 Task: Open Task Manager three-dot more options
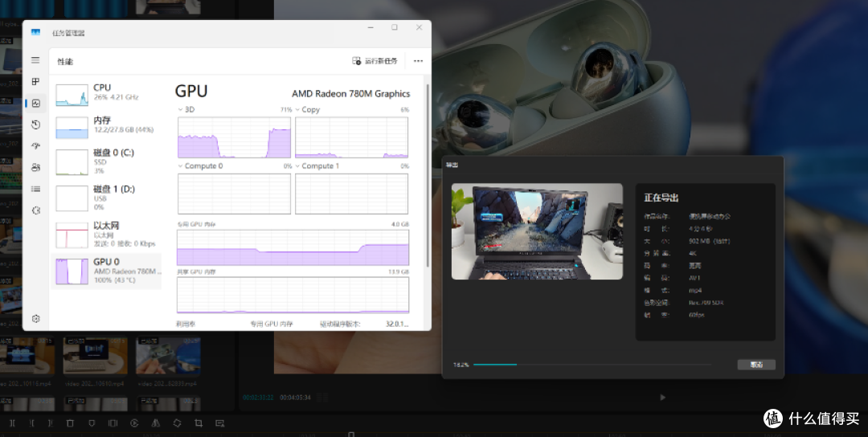click(418, 61)
